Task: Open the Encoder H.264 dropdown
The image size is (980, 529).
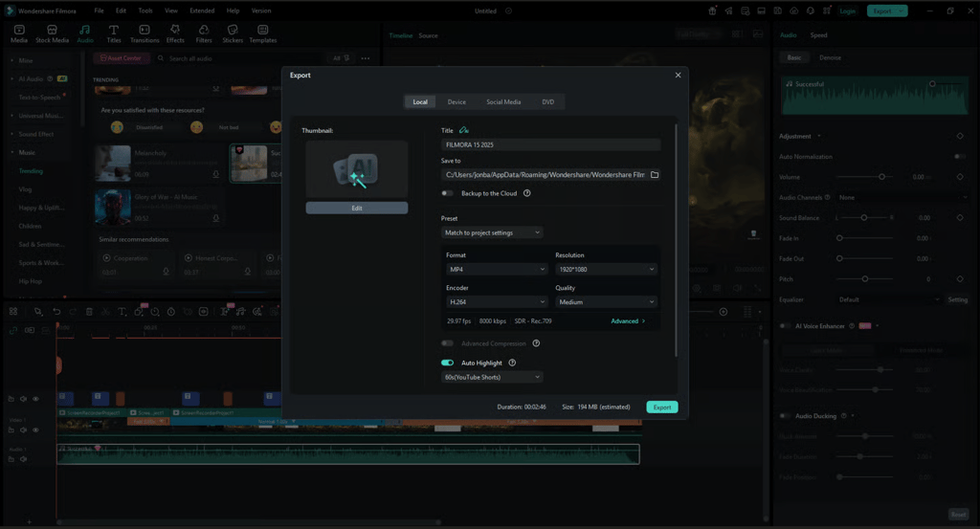Action: point(497,301)
